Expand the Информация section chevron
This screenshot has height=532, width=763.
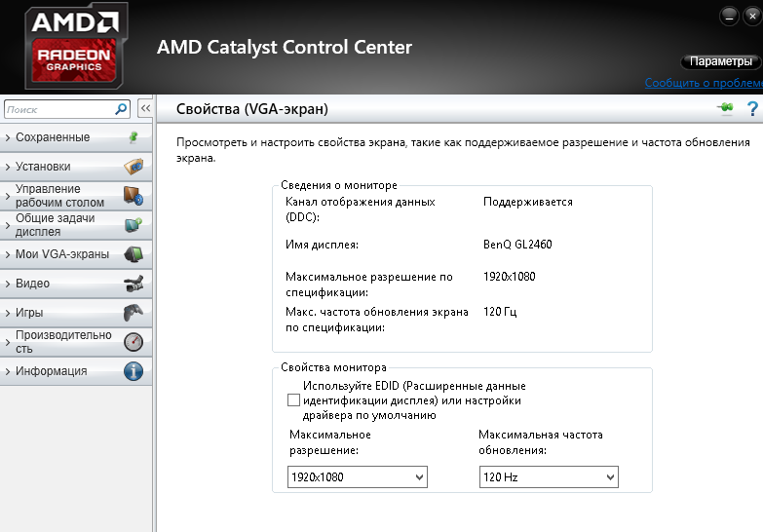[7, 371]
